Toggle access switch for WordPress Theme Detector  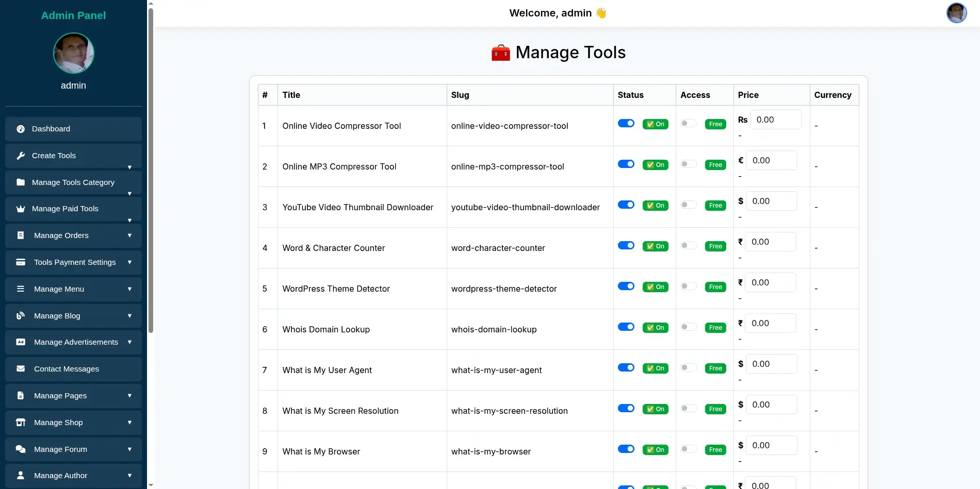pos(688,286)
